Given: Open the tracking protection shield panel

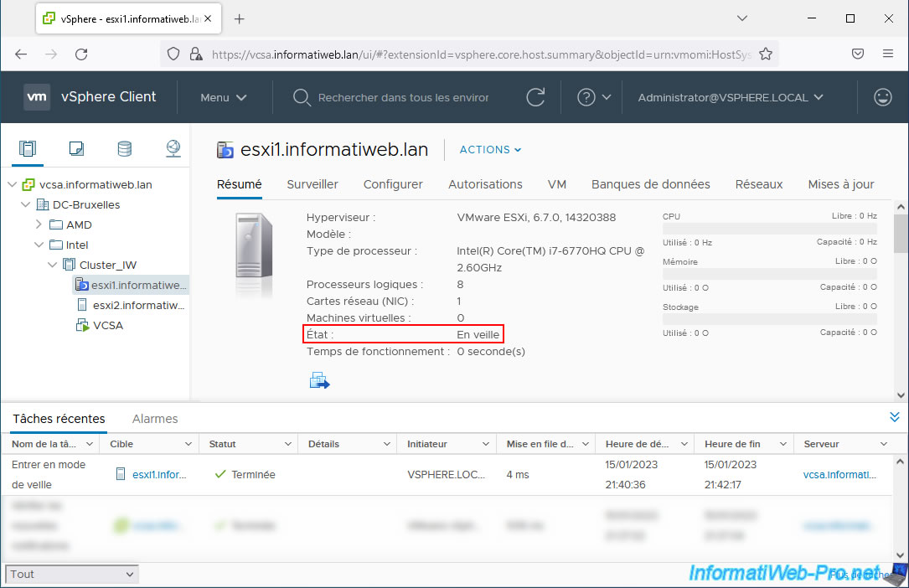Looking at the screenshot, I should pos(173,54).
